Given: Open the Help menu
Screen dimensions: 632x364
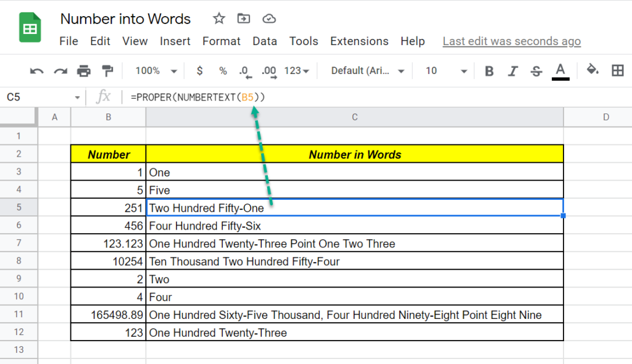Looking at the screenshot, I should pyautogui.click(x=413, y=41).
